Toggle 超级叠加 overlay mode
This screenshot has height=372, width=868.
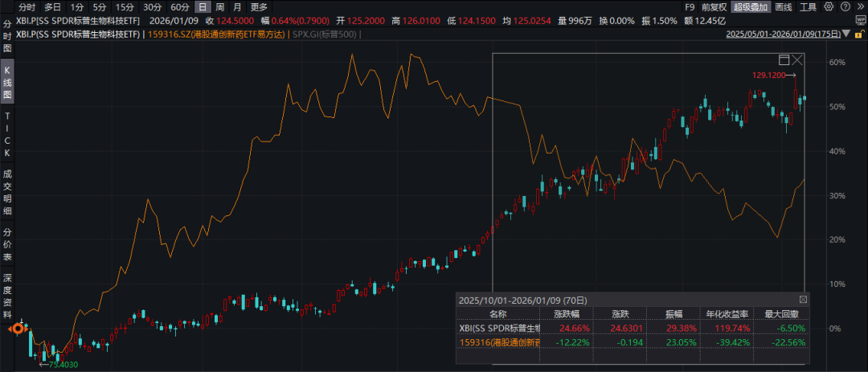[x=749, y=7]
